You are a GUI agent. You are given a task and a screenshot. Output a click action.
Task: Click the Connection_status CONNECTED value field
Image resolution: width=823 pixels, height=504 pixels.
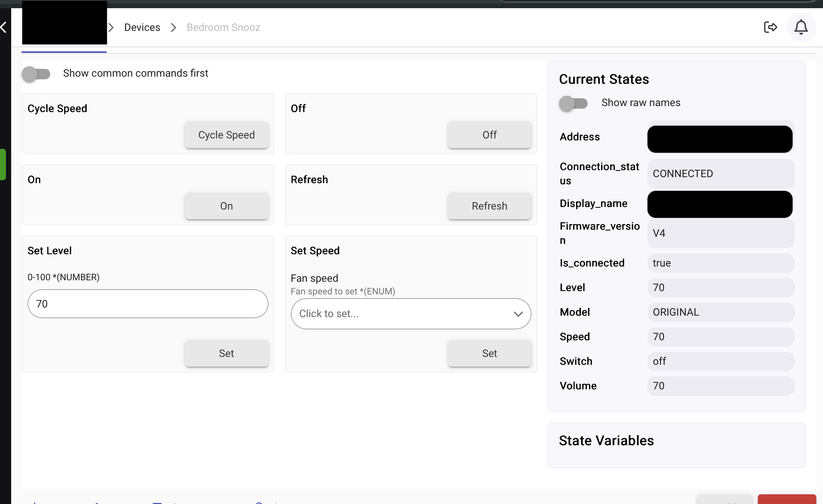[720, 174]
